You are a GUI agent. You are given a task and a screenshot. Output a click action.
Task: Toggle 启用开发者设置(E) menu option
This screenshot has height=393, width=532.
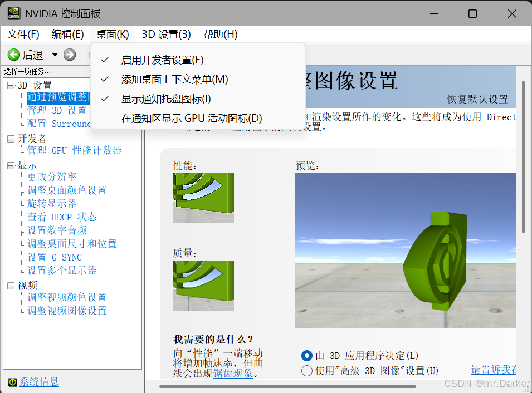198,60
